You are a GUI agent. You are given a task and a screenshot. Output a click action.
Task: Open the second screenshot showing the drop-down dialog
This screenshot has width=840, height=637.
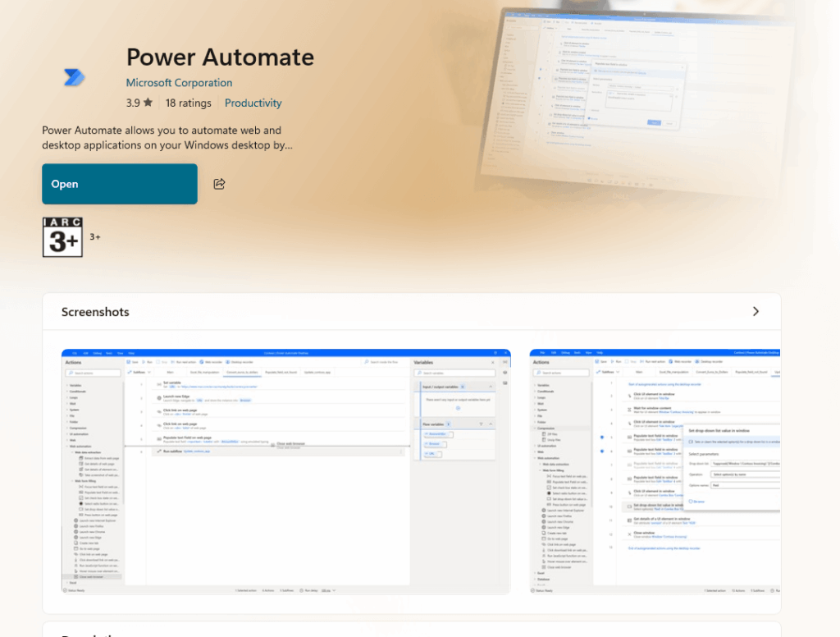point(655,471)
